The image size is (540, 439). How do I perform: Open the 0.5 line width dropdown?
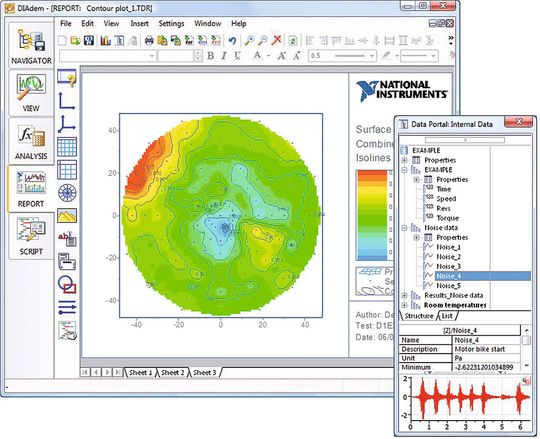click(x=371, y=56)
